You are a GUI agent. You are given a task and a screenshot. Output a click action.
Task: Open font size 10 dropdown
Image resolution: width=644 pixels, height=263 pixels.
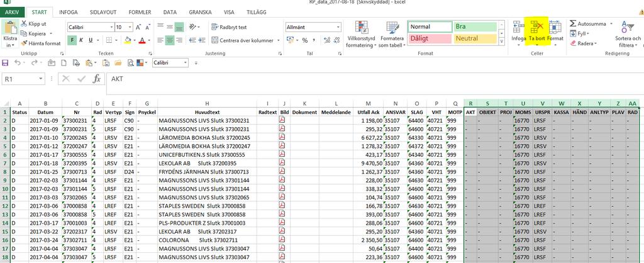tap(130, 27)
